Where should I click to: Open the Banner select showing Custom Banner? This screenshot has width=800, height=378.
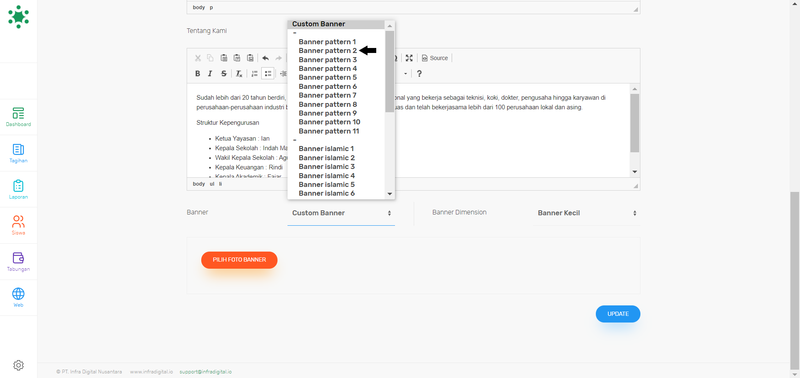click(x=341, y=213)
